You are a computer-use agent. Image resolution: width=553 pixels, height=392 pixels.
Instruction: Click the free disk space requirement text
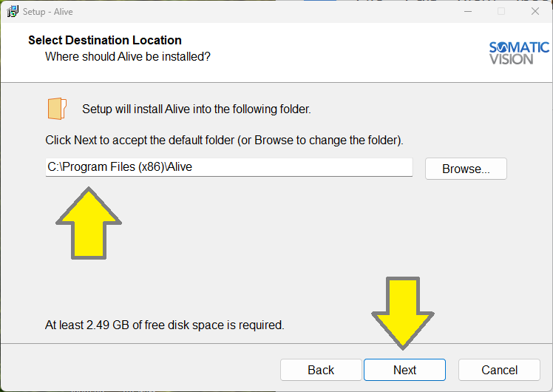pos(164,325)
